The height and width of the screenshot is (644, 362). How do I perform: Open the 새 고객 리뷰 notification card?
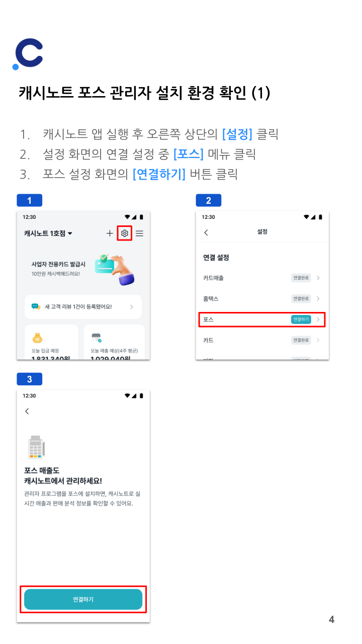[83, 306]
